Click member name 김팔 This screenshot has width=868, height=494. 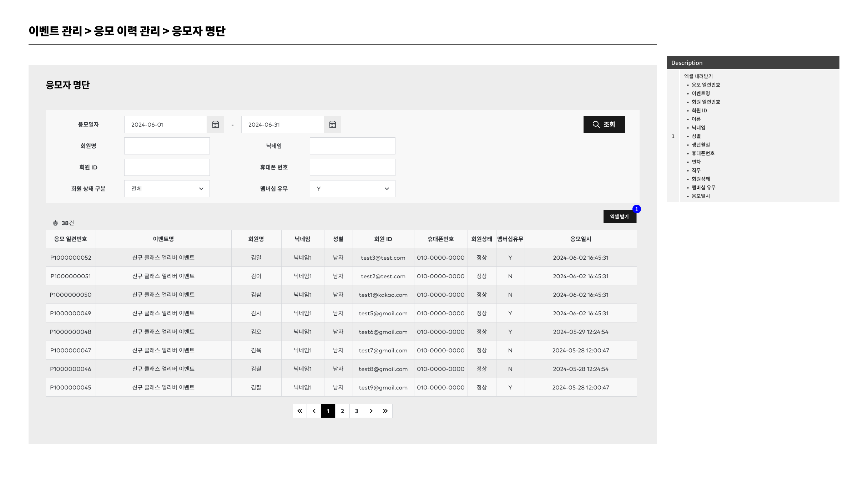coord(256,387)
